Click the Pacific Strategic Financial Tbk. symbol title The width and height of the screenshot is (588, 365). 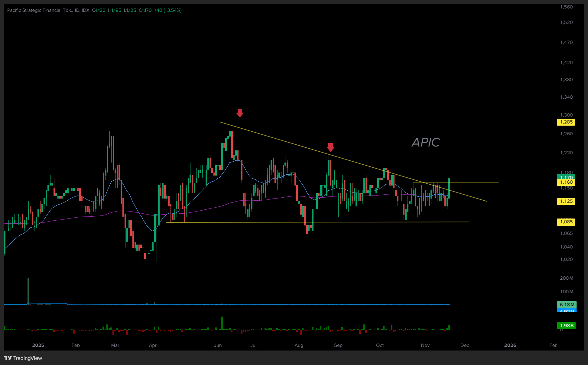click(40, 10)
